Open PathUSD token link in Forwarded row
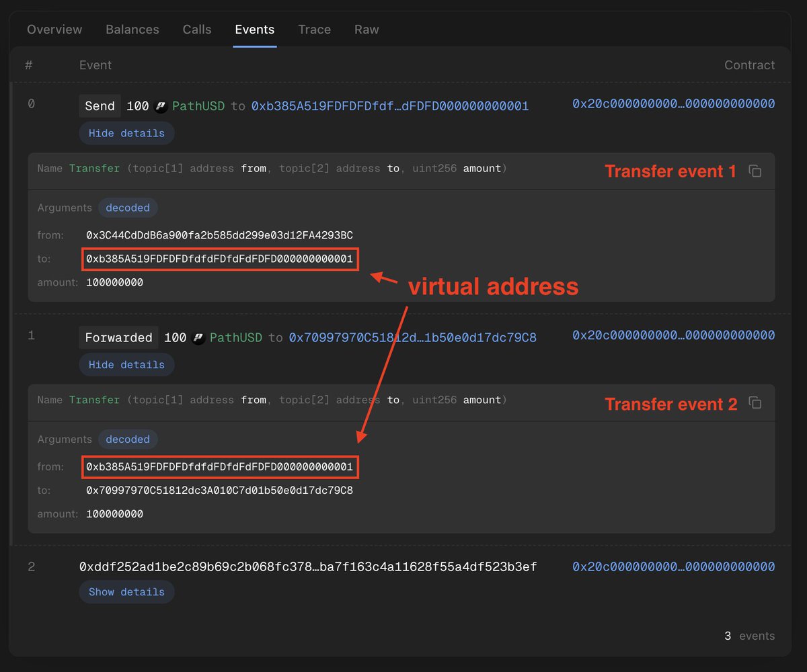 (x=236, y=338)
